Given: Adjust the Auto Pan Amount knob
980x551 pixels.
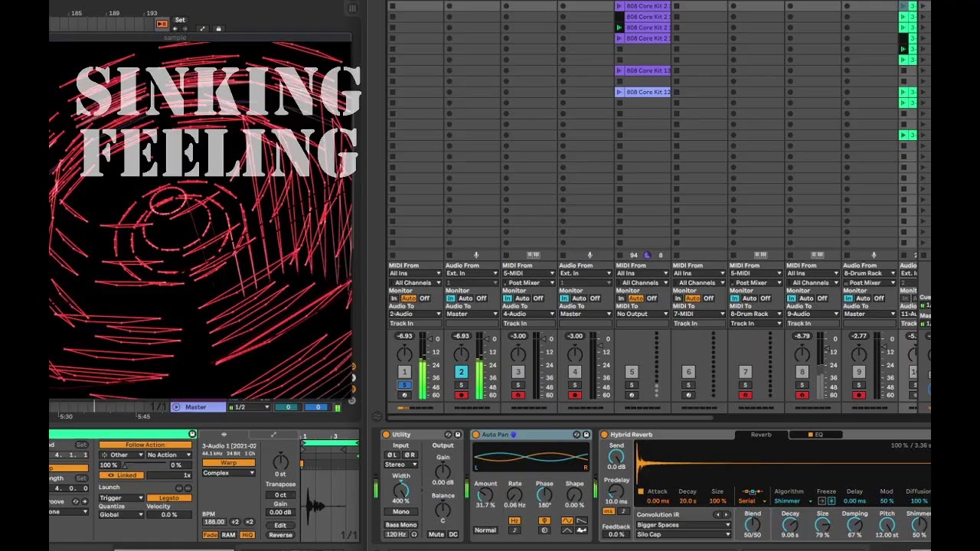Looking at the screenshot, I should click(x=485, y=495).
